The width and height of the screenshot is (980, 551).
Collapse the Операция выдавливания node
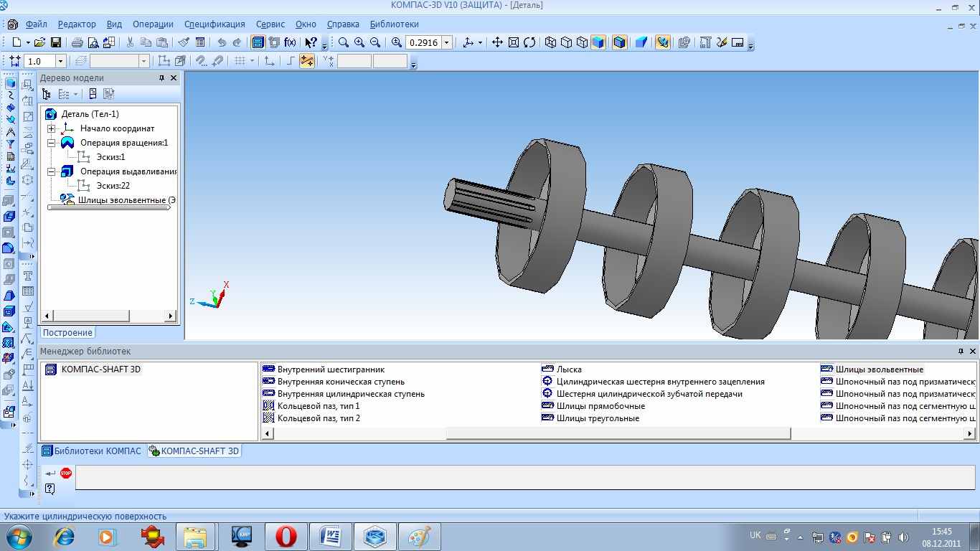tap(52, 171)
